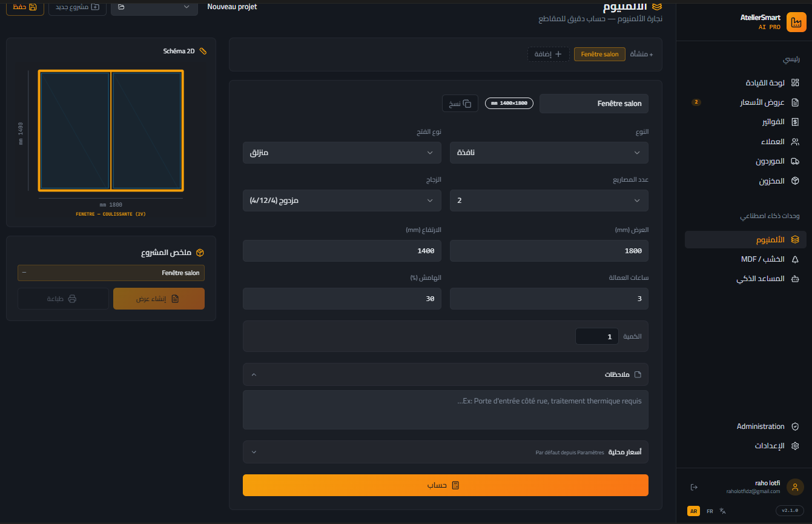Select the Fenêtre salon tab
Image resolution: width=812 pixels, height=524 pixels.
(x=599, y=55)
